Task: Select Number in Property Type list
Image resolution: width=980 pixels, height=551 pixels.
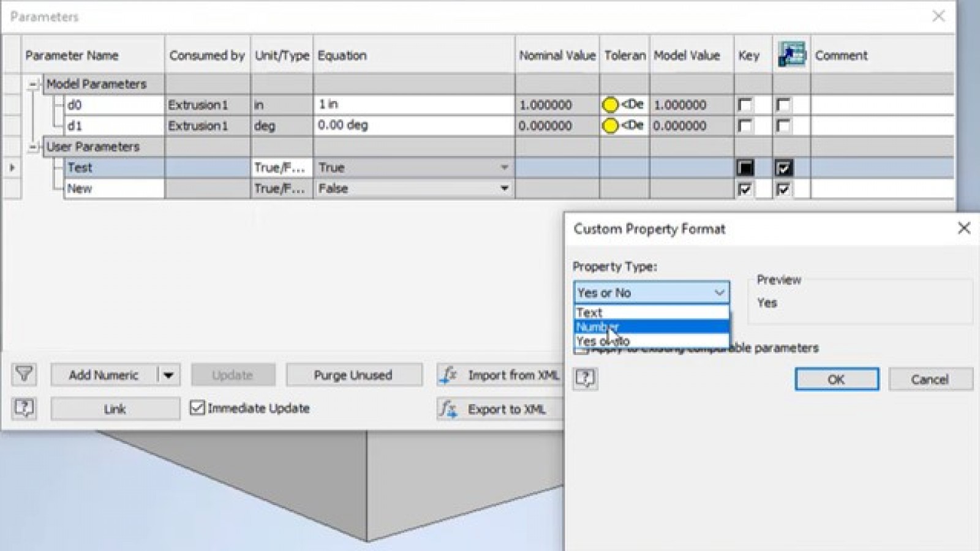Action: (x=651, y=327)
